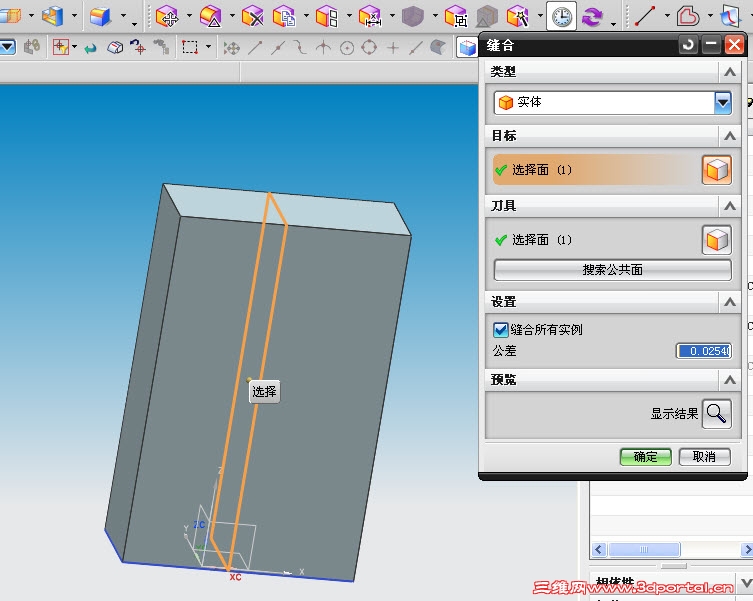This screenshot has height=601, width=753.
Task: Click the scrollbar left arrow in right panel
Action: coord(599,549)
